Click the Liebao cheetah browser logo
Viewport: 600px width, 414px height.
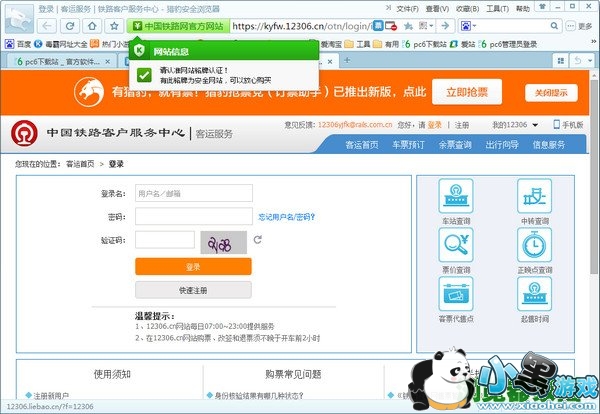pos(19,18)
